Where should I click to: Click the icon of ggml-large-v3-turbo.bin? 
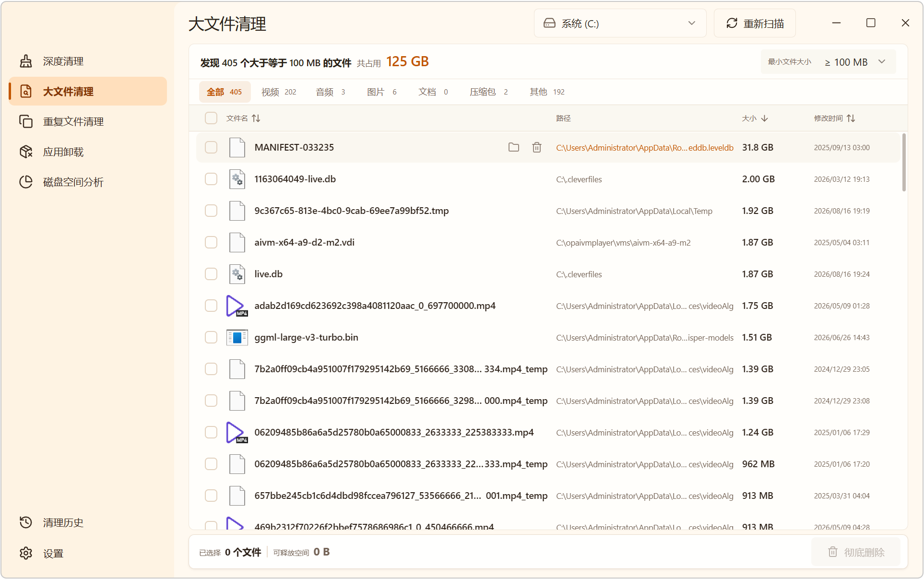[237, 337]
